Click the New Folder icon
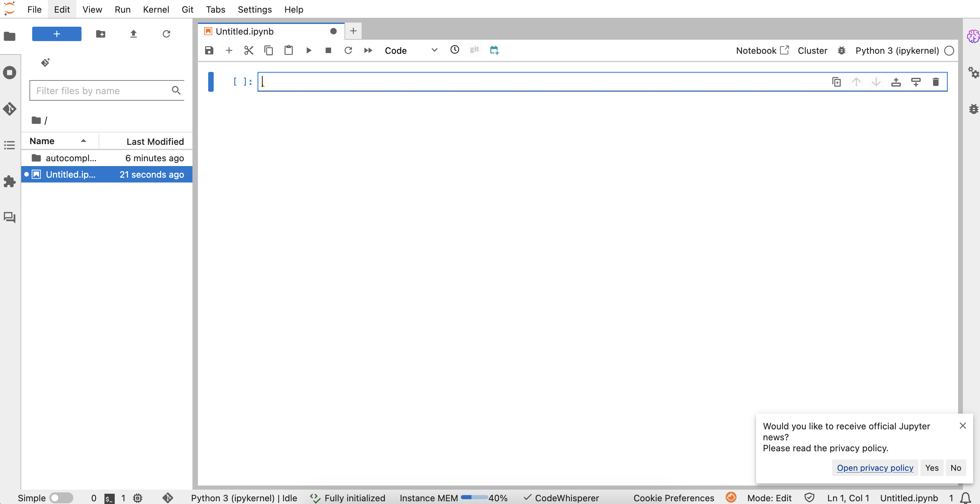 pyautogui.click(x=100, y=34)
